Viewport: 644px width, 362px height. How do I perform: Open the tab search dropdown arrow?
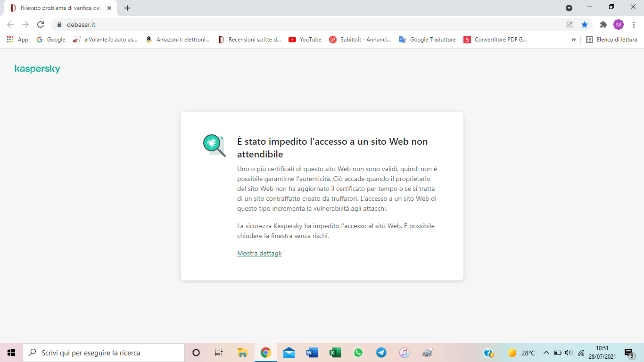(569, 8)
